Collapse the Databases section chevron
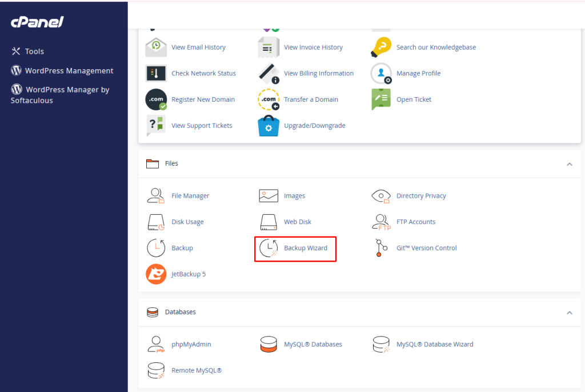 click(x=569, y=313)
